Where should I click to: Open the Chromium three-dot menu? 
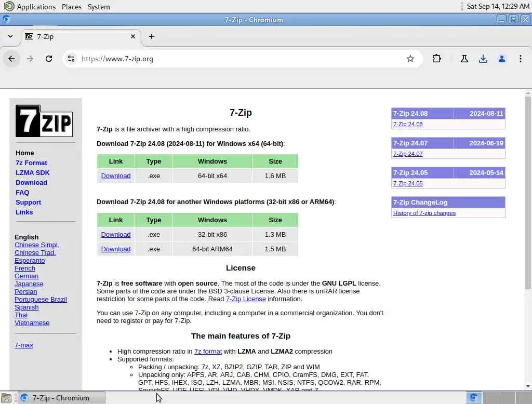pyautogui.click(x=520, y=59)
